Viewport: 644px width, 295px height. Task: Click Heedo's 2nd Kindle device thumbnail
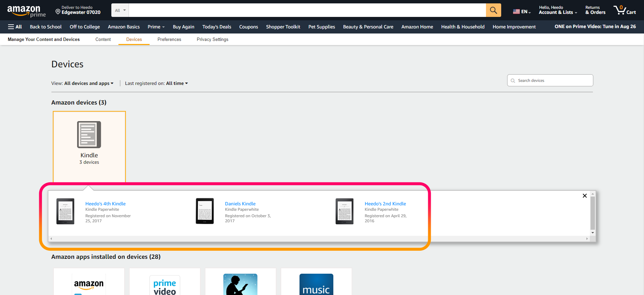(345, 211)
